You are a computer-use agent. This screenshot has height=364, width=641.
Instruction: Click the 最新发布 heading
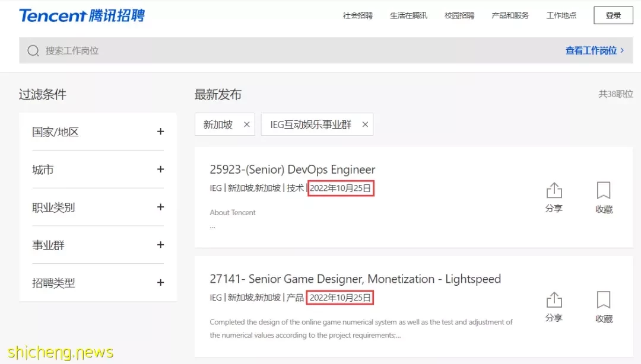click(218, 94)
